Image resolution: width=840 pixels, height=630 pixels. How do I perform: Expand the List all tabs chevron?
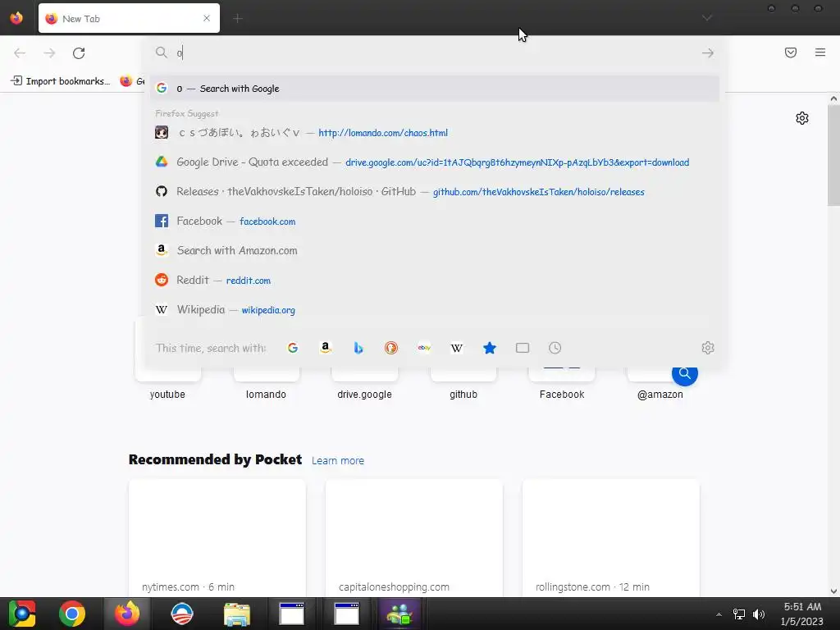click(x=707, y=18)
